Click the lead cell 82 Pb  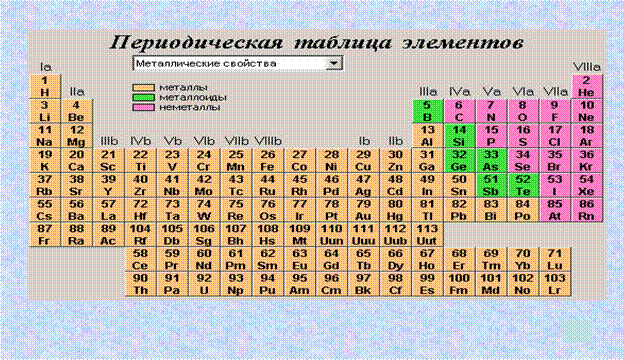pyautogui.click(x=459, y=210)
